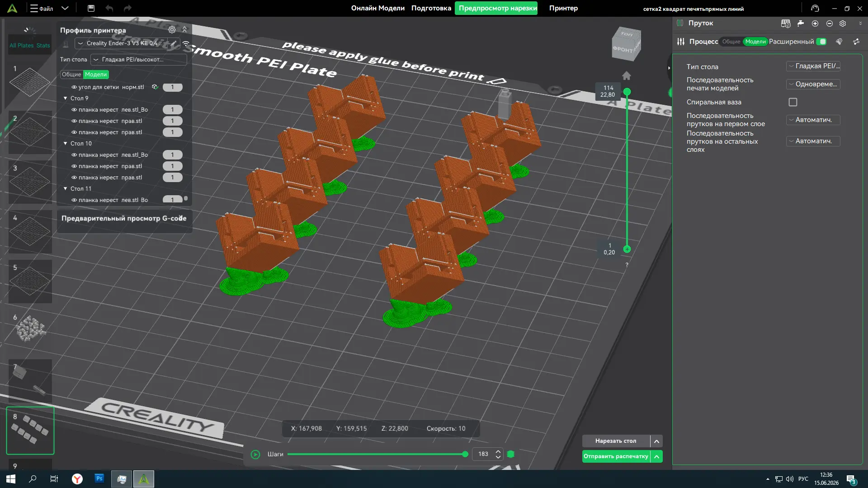Redo the last action
The image size is (868, 488).
coord(127,8)
